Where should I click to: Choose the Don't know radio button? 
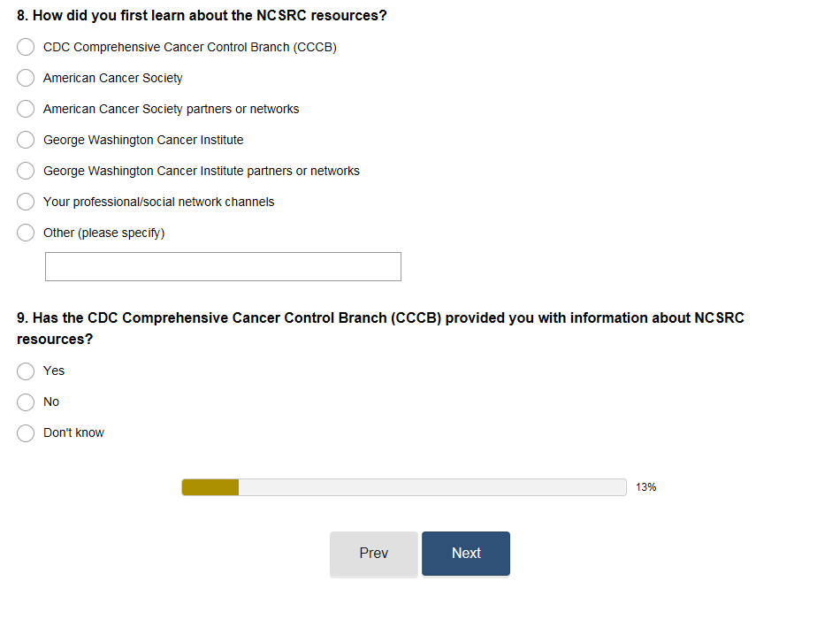27,432
